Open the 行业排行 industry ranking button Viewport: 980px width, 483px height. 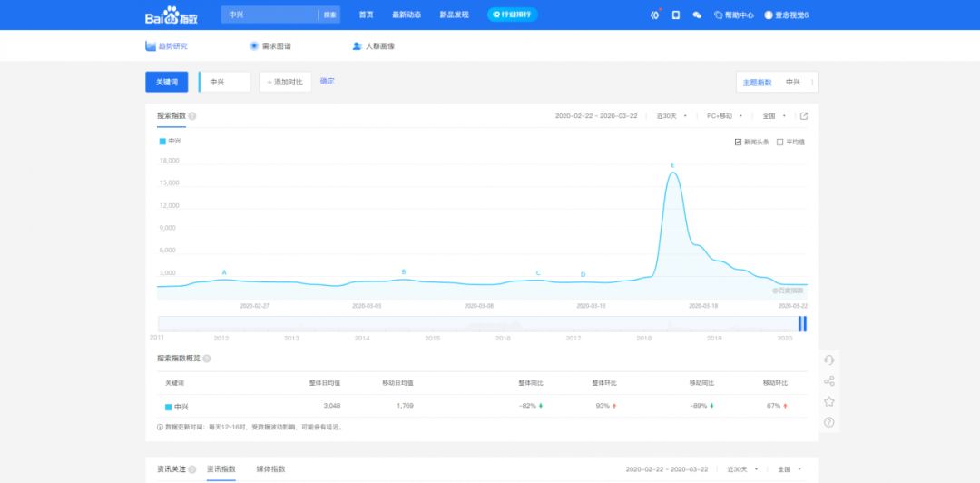(513, 15)
